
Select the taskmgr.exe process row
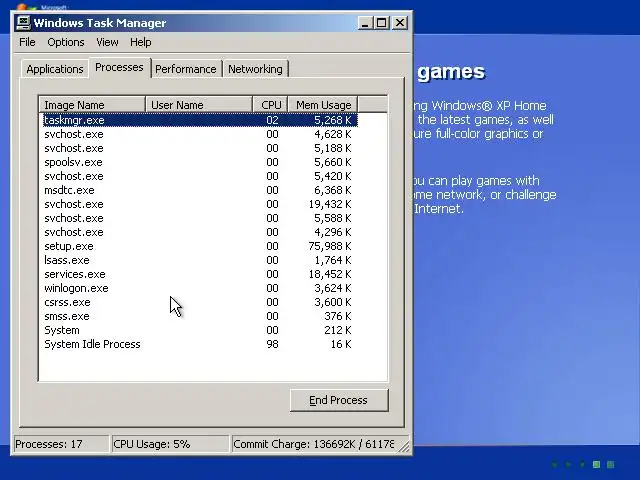click(200, 120)
